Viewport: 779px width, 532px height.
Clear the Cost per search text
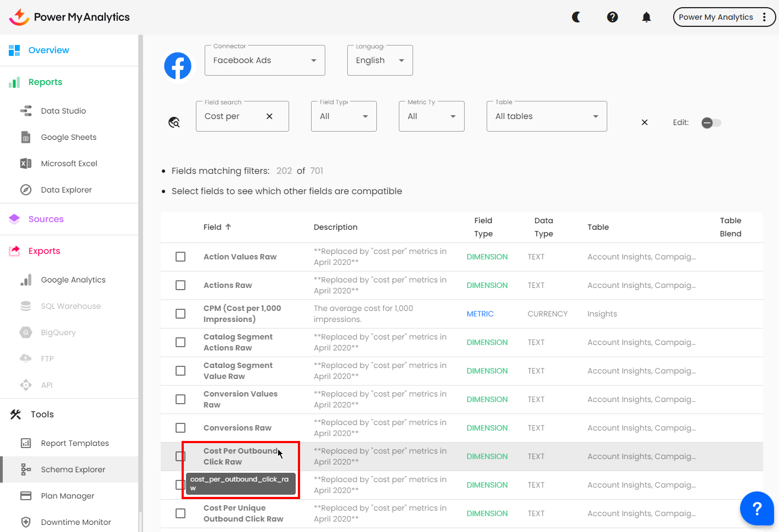(x=269, y=116)
